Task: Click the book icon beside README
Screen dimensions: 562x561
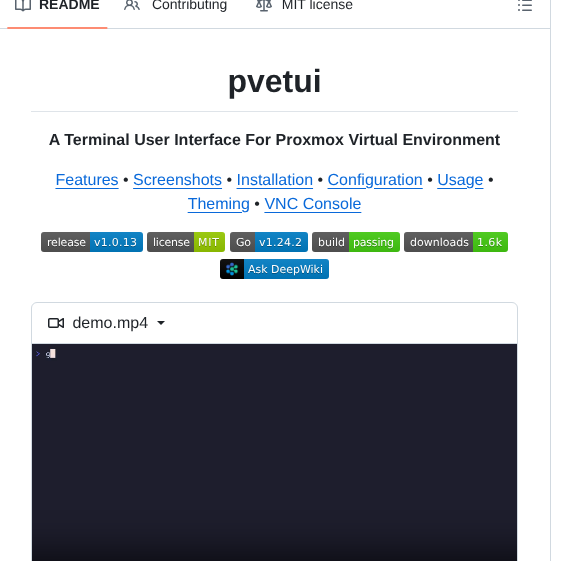Action: [x=23, y=5]
